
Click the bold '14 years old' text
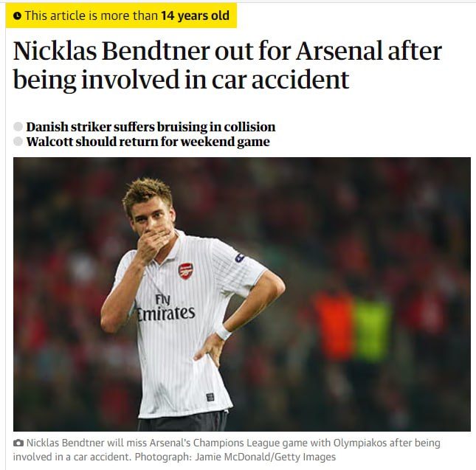tap(195, 15)
